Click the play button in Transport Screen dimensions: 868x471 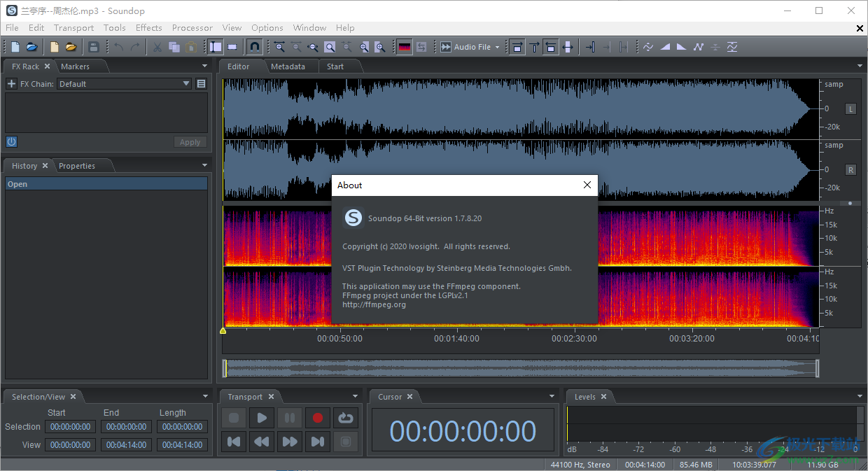click(262, 418)
